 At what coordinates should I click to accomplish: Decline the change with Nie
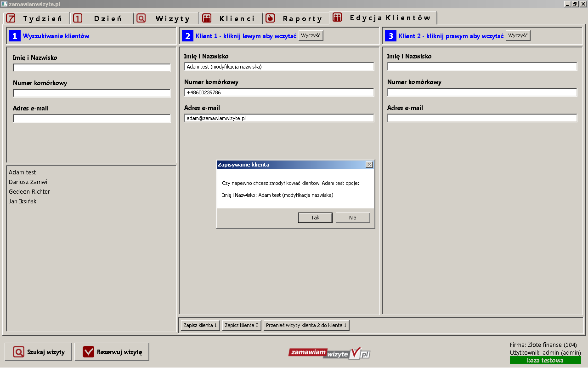coord(353,218)
